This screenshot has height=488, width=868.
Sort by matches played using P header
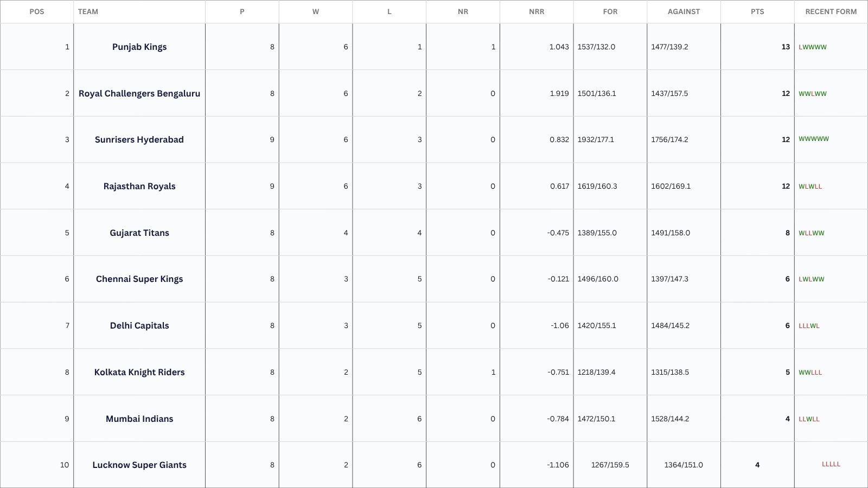click(x=242, y=11)
